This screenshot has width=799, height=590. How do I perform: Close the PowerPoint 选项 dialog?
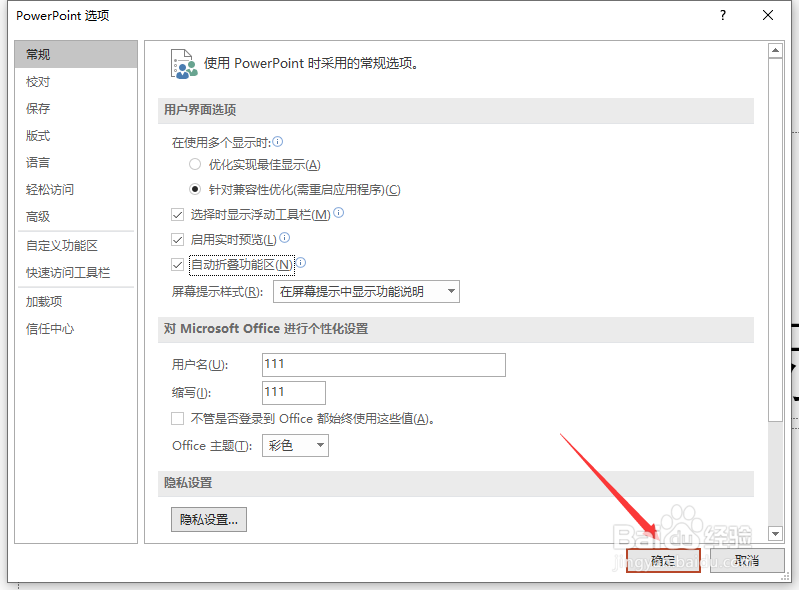point(768,15)
